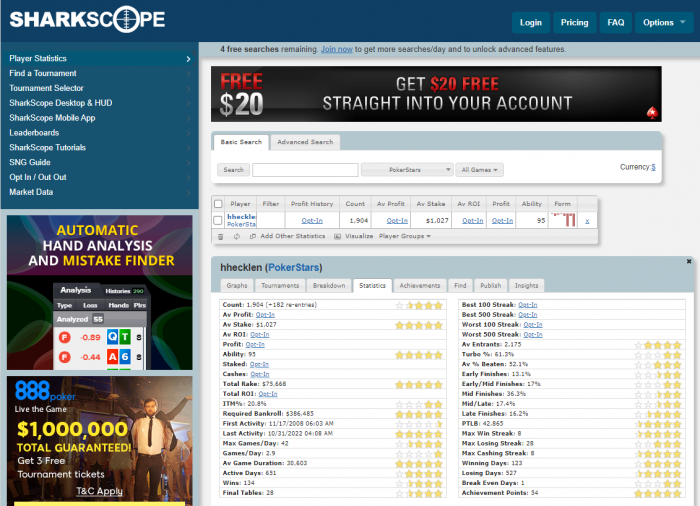Click the star rating beside Count
Screen dimensions: 700x506
(419, 305)
